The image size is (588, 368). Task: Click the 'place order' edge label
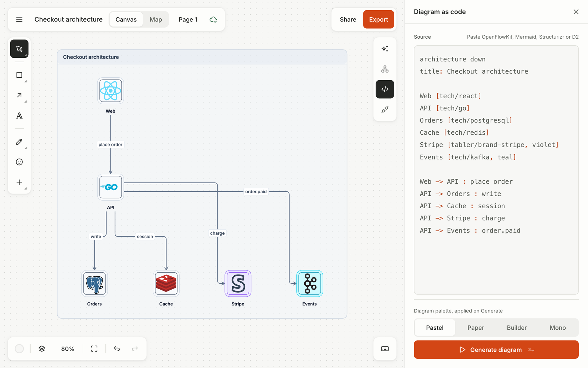tap(110, 145)
